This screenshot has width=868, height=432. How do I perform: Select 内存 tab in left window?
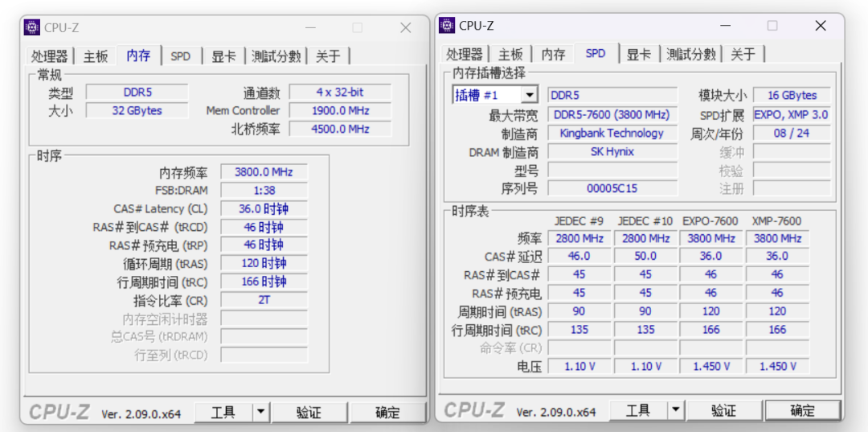(138, 55)
